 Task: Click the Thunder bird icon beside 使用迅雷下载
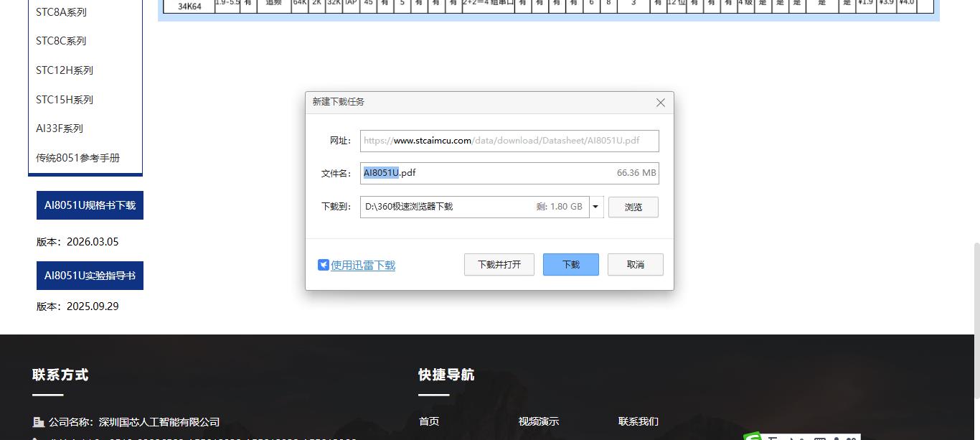tap(324, 265)
